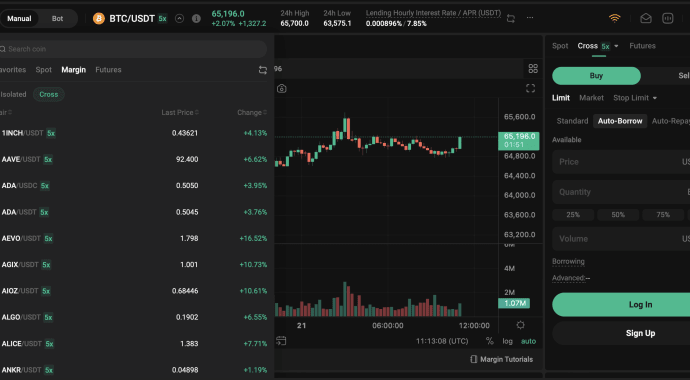The image size is (690, 380).
Task: Open the chart grid layout icon
Action: [x=533, y=68]
